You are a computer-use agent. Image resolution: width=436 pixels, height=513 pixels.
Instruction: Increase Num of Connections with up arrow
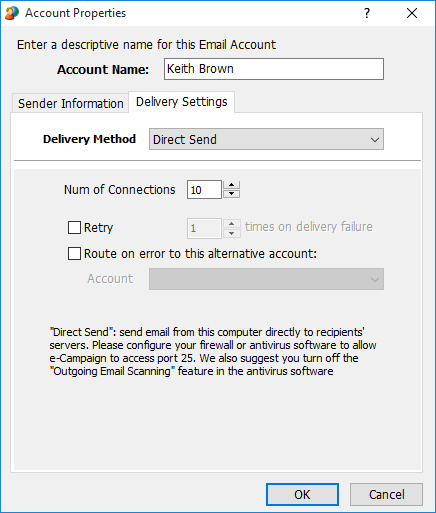click(x=232, y=185)
